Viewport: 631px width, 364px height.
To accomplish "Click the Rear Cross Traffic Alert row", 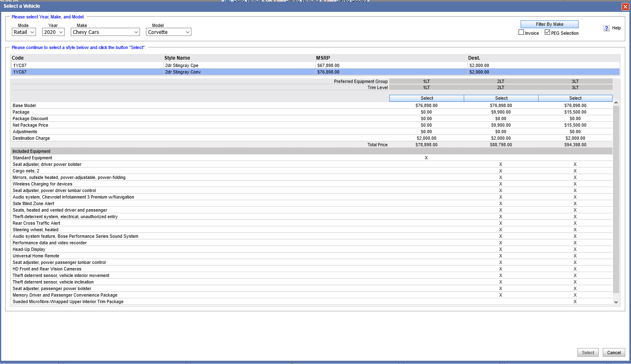I will 312,223.
